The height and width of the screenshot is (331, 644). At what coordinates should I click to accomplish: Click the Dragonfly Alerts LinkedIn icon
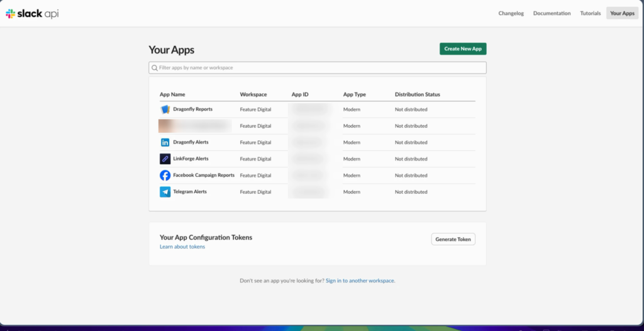pyautogui.click(x=165, y=142)
